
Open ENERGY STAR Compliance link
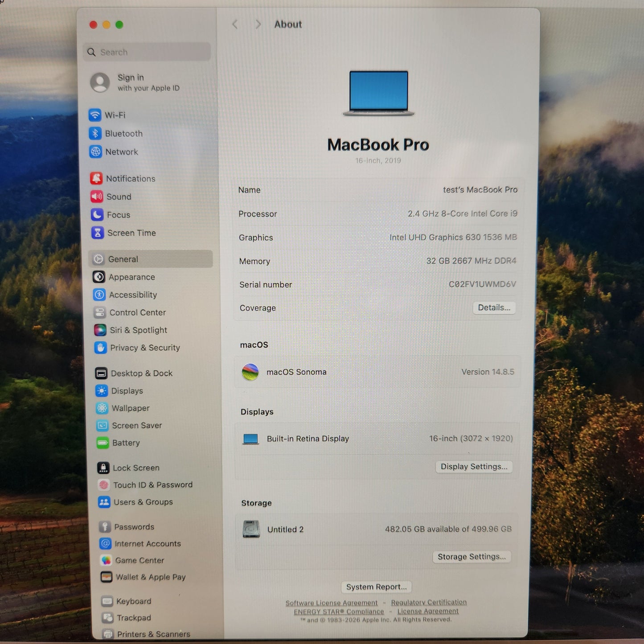pos(339,611)
